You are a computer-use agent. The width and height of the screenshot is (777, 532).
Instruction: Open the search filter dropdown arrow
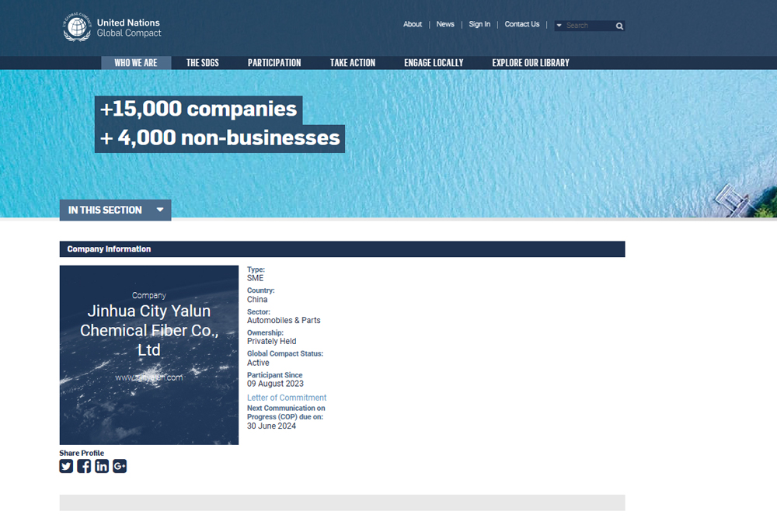coord(559,26)
